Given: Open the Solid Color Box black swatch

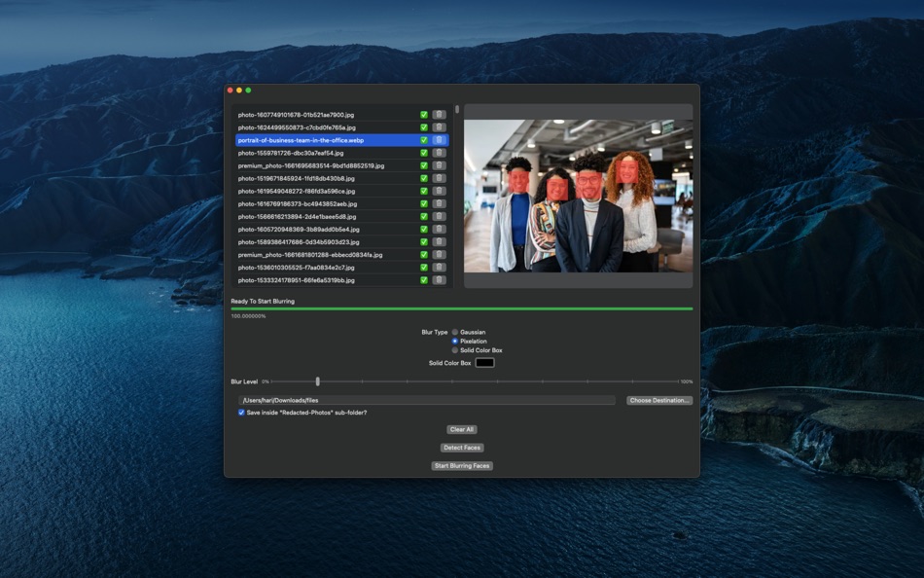Looking at the screenshot, I should click(x=484, y=363).
